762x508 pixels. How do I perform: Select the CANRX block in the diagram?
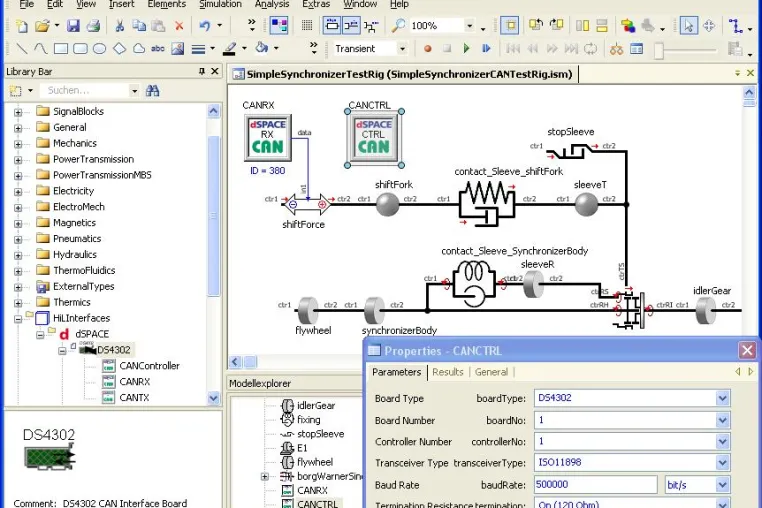(268, 138)
